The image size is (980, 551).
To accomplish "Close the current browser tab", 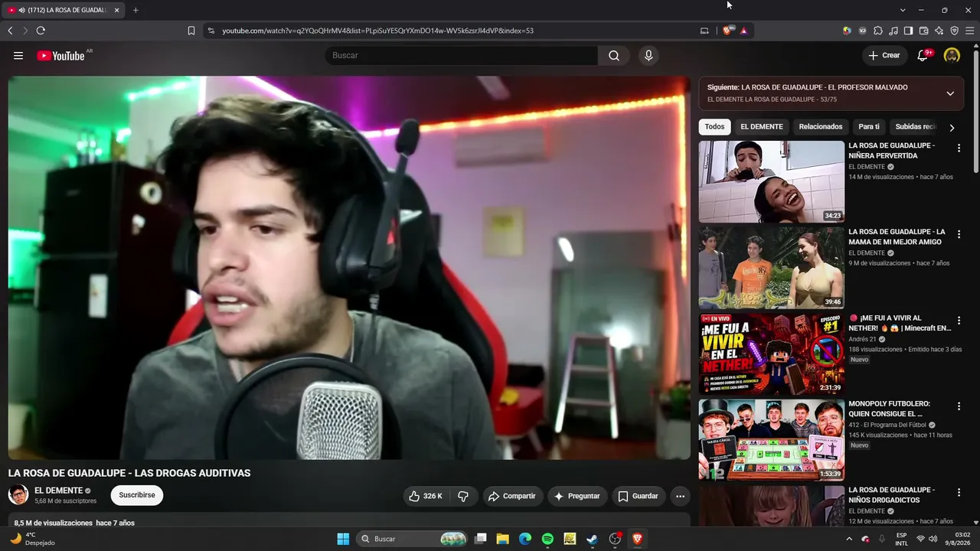I will coord(116,10).
